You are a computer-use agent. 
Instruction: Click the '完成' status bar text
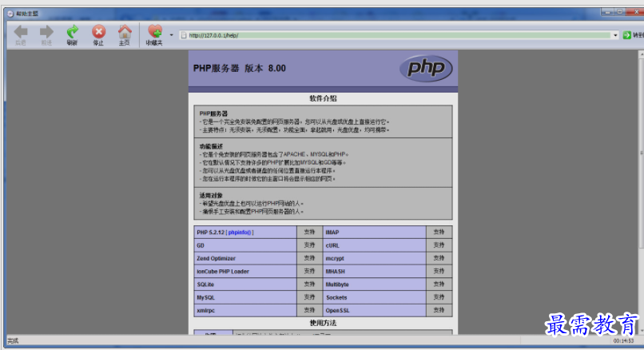tap(13, 341)
